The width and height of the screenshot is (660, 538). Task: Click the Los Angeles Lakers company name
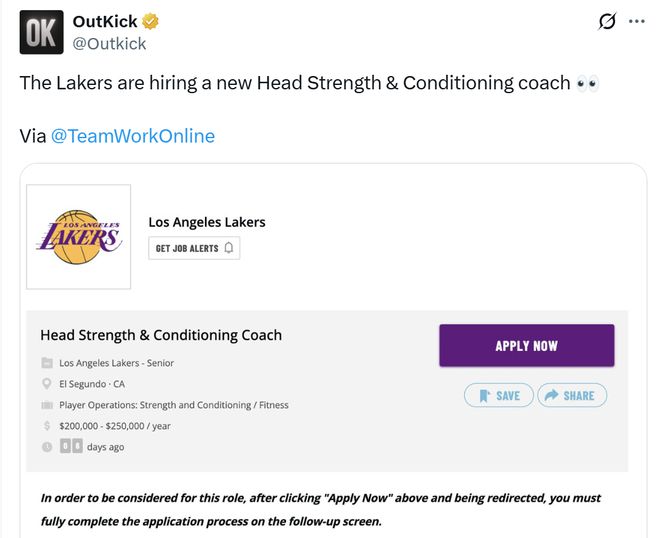pos(206,222)
